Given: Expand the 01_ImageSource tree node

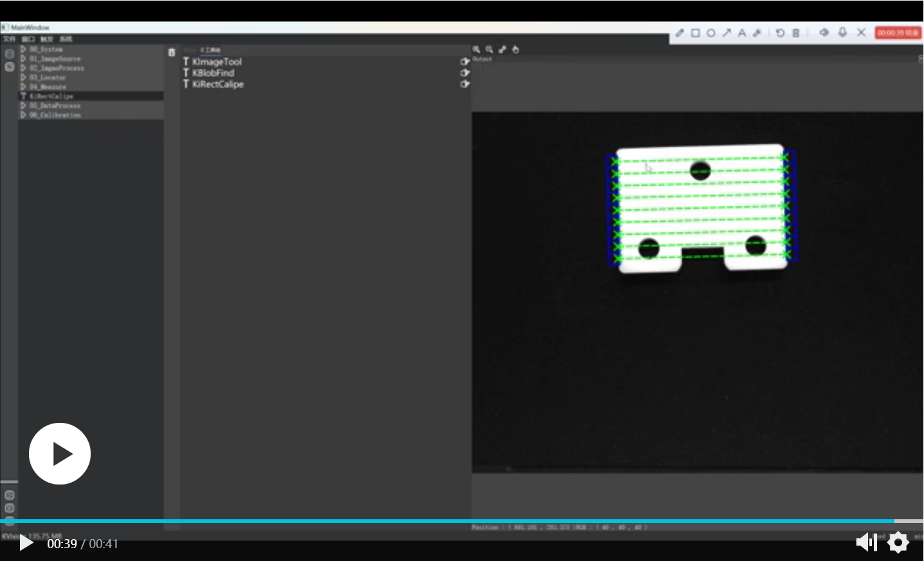Looking at the screenshot, I should click(x=23, y=58).
